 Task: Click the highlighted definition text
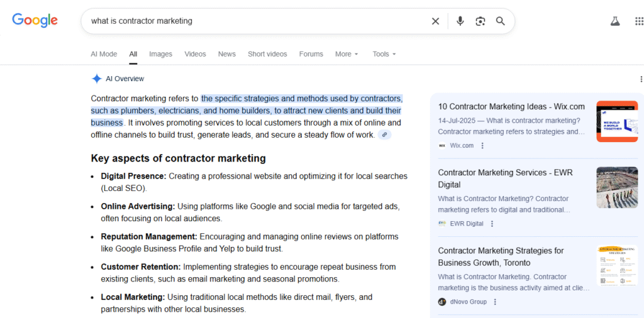pyautogui.click(x=247, y=111)
